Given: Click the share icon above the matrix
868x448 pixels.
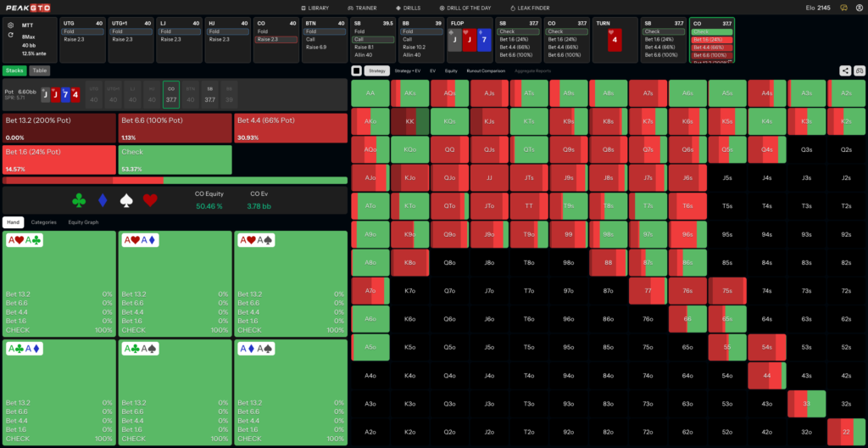Looking at the screenshot, I should 845,70.
